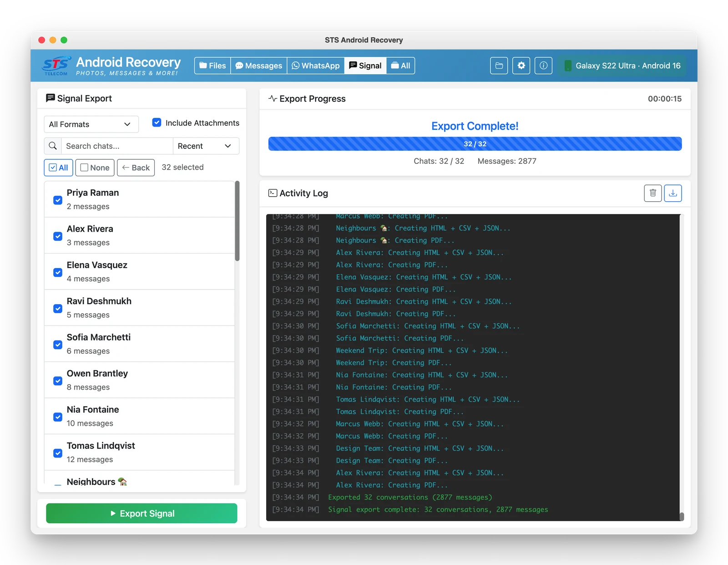Click the 'Messages: 2877' text
Viewport: 728px width, 565px height.
(x=507, y=161)
